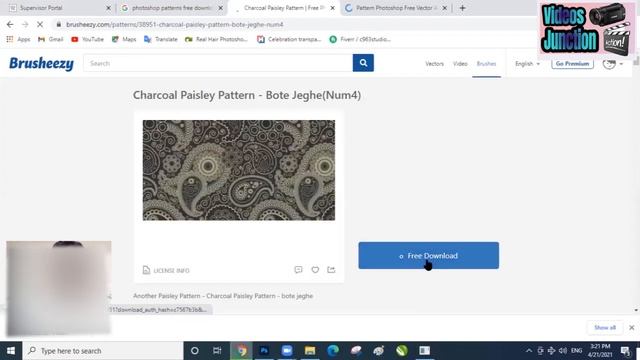Open the YouTube bookmark

click(x=87, y=39)
